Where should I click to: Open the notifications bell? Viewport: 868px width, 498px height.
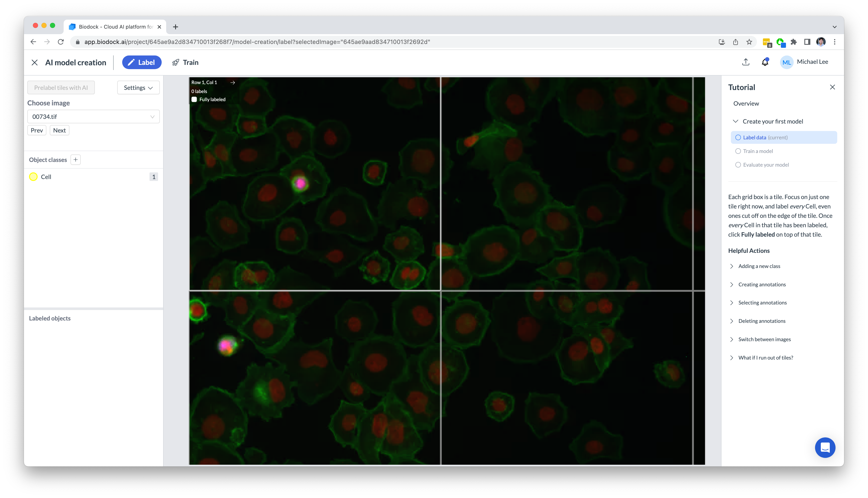(x=765, y=62)
